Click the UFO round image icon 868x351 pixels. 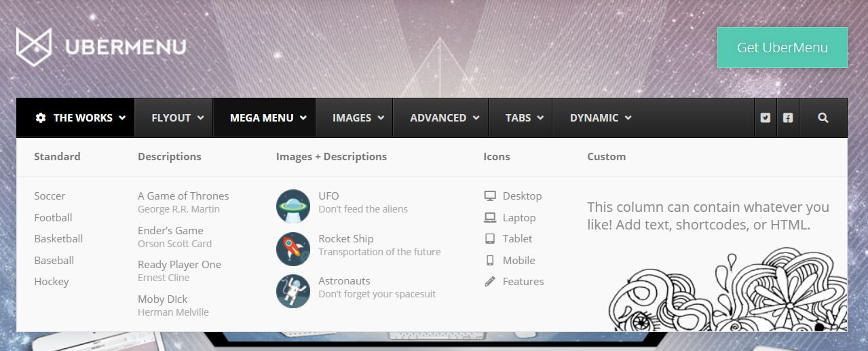click(x=293, y=206)
